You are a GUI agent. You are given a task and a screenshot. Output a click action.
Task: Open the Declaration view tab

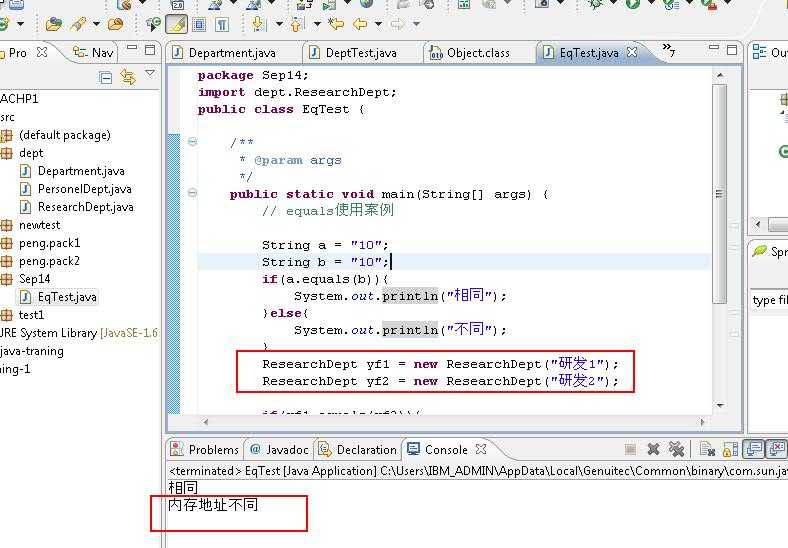coord(358,449)
